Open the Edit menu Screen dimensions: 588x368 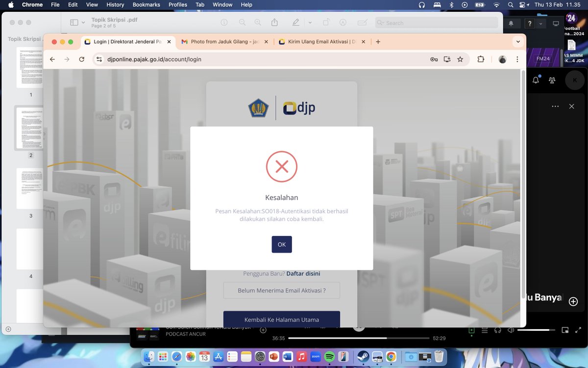coord(73,4)
